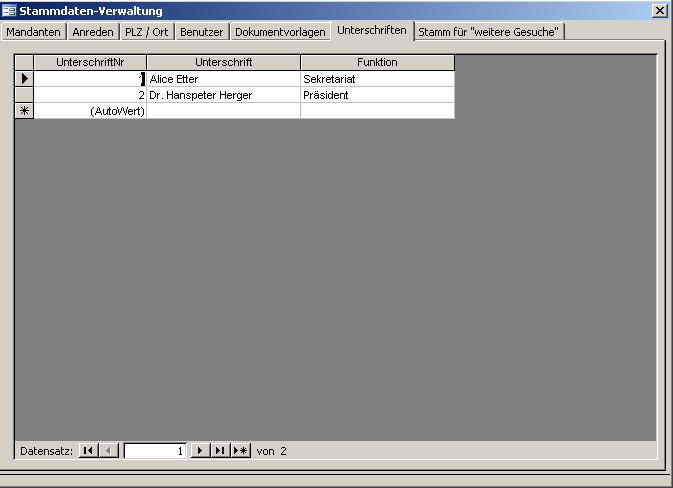The image size is (673, 488).
Task: Jump to the last record
Action: coord(220,451)
